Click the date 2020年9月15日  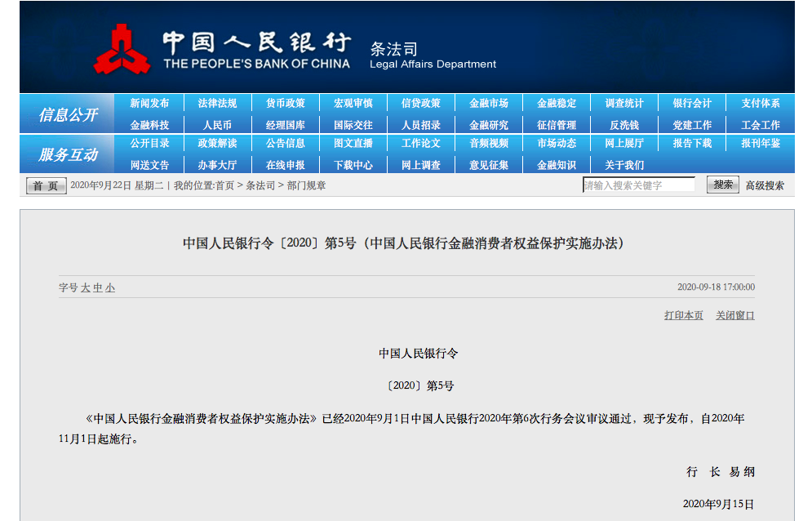click(718, 504)
